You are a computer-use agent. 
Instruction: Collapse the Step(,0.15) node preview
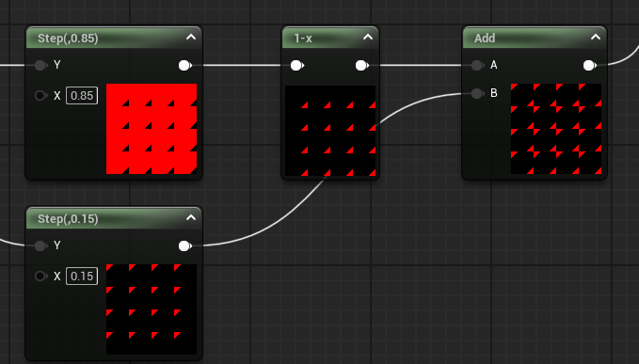[x=191, y=218]
